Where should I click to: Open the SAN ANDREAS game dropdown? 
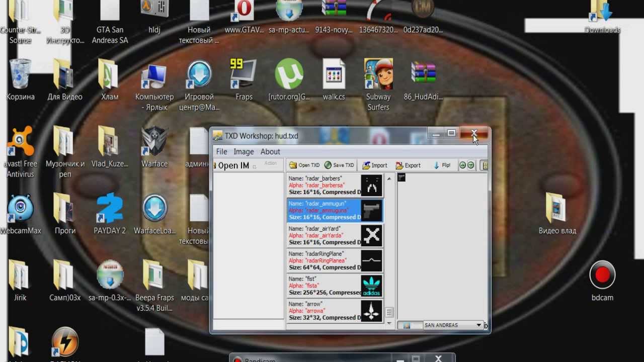point(453,325)
